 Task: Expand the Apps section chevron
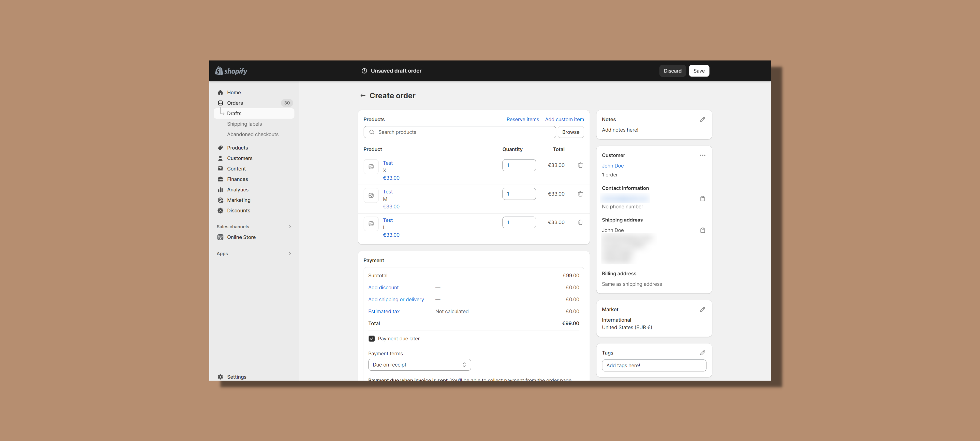click(x=290, y=254)
